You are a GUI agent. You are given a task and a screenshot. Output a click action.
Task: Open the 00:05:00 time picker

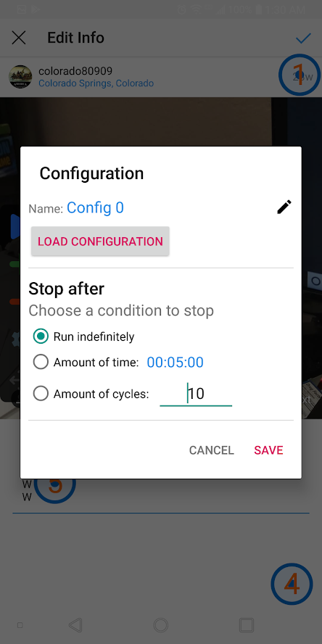pos(176,363)
